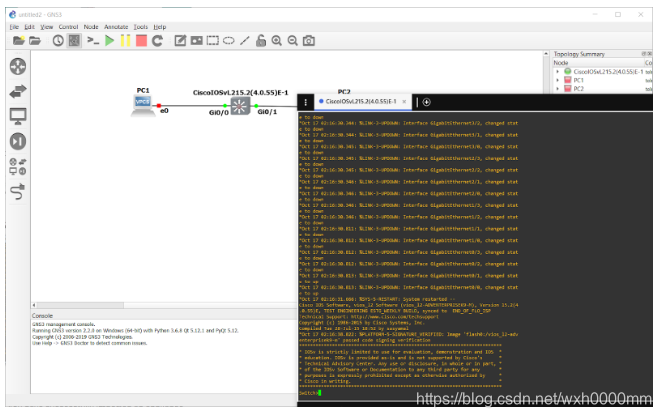Switch to the CiscoIOSvL215.2 terminal tab
This screenshot has height=418, width=662.
pos(361,102)
